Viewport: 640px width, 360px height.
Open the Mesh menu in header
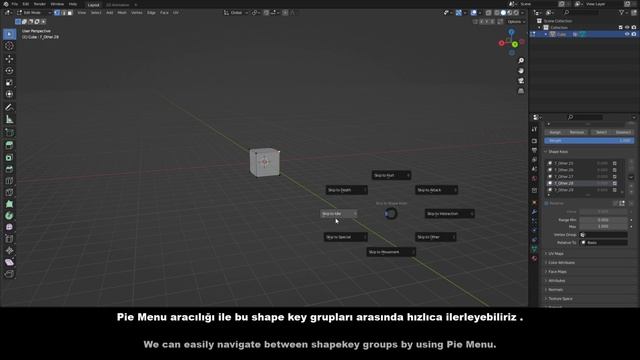[122, 13]
